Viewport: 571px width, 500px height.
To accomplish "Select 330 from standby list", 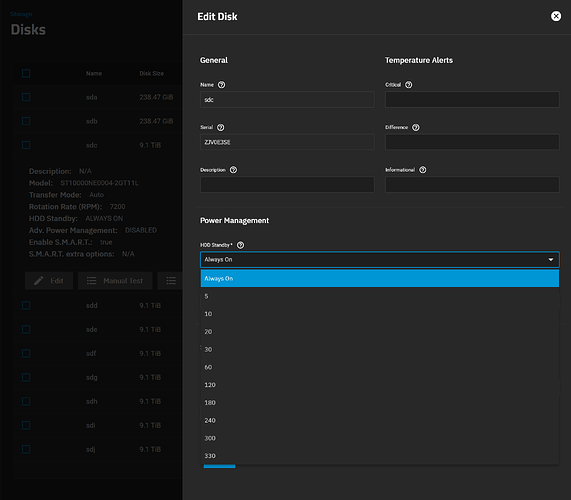I will (x=380, y=456).
